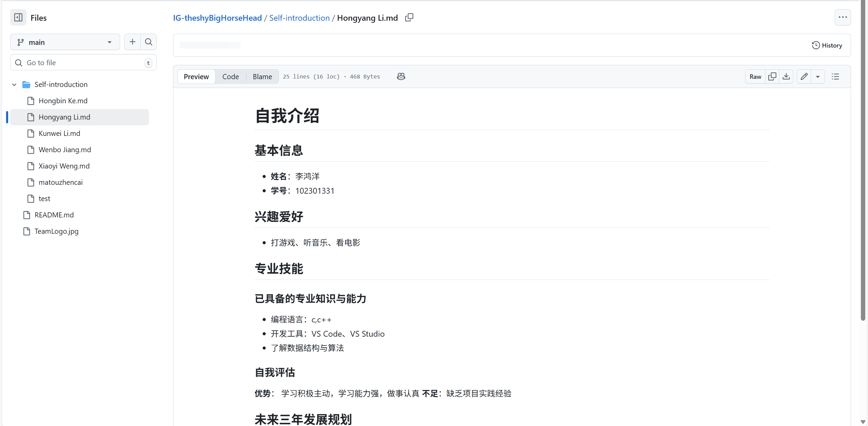Click the search magnifier icon beside the branch selector

point(148,42)
